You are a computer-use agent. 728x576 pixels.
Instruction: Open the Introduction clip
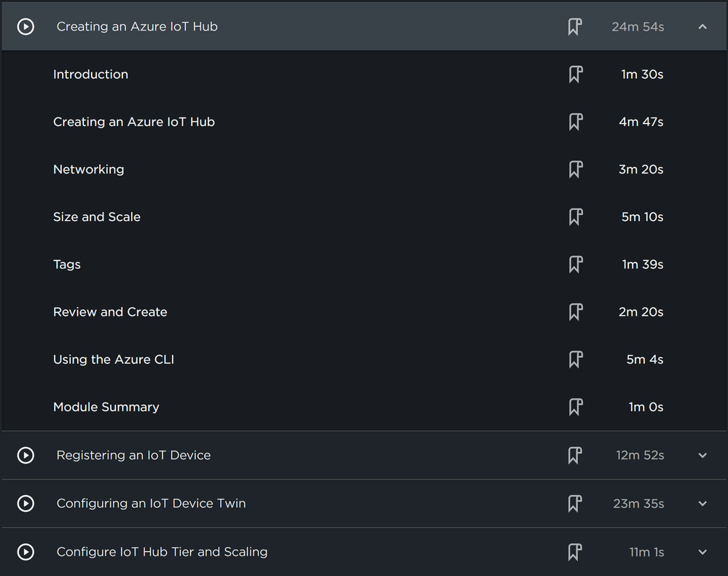(x=90, y=74)
